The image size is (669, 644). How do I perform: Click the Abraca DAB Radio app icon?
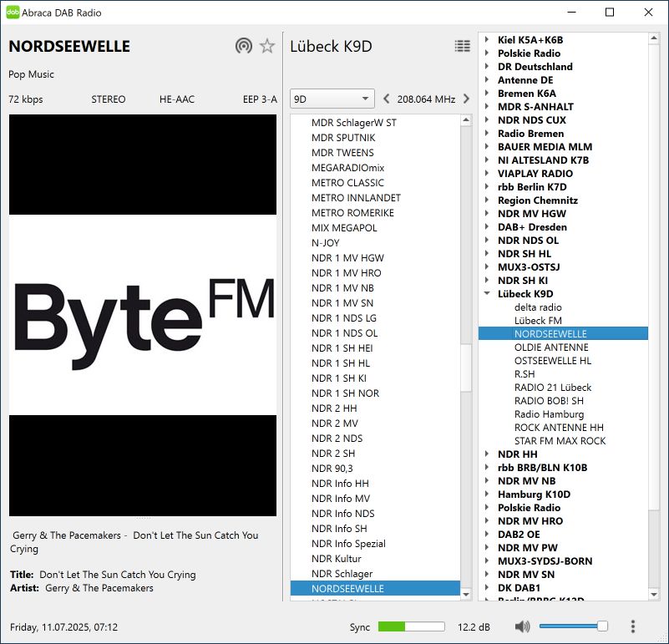click(x=13, y=13)
